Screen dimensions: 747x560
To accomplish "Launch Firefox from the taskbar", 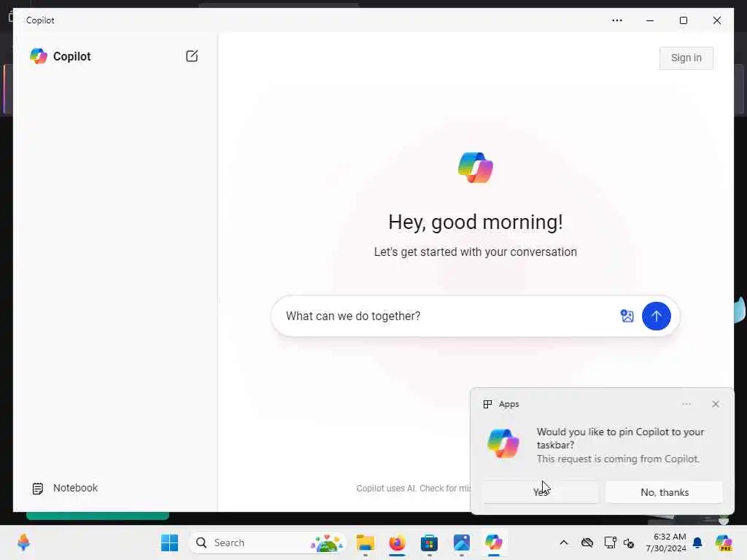I will pyautogui.click(x=397, y=542).
